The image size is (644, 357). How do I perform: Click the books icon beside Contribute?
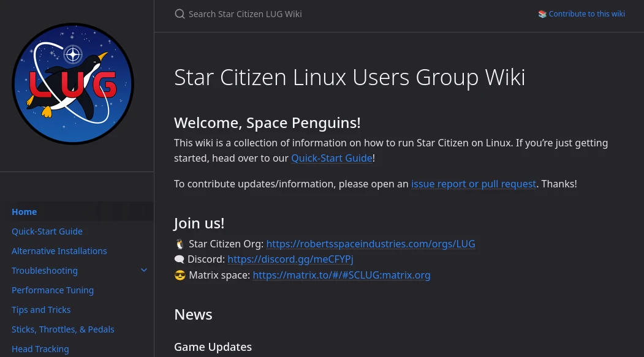tap(542, 14)
